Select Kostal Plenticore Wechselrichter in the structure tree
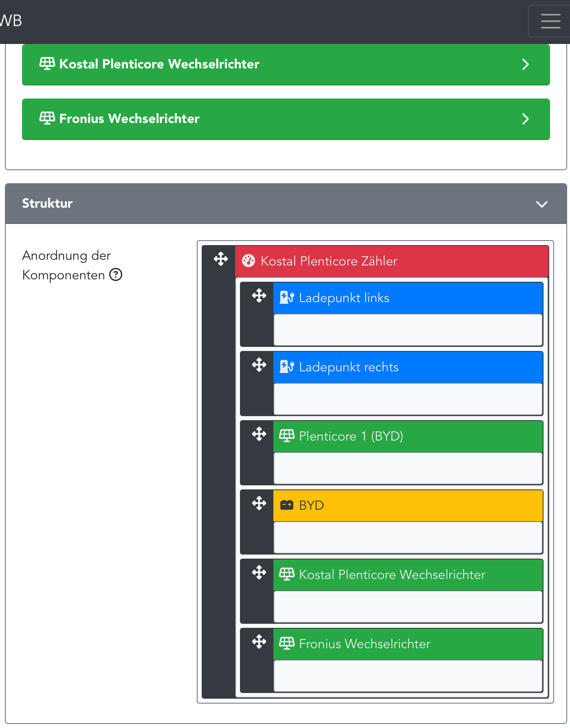 (408, 575)
